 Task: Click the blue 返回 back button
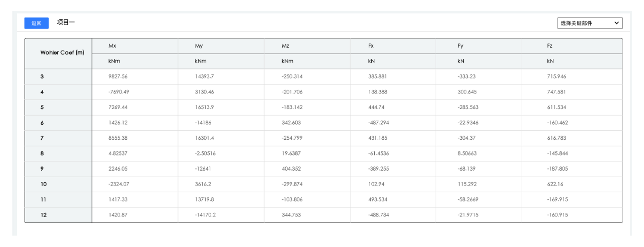[36, 23]
